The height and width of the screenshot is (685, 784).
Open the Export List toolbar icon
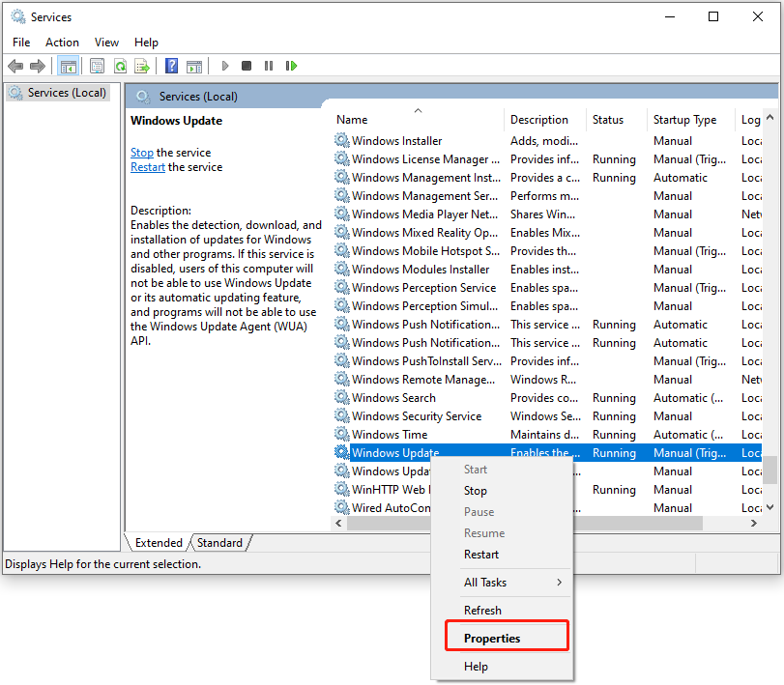(142, 66)
